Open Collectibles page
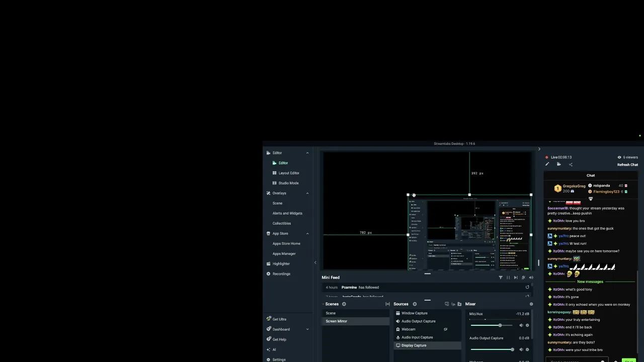644x362 pixels. tap(281, 223)
